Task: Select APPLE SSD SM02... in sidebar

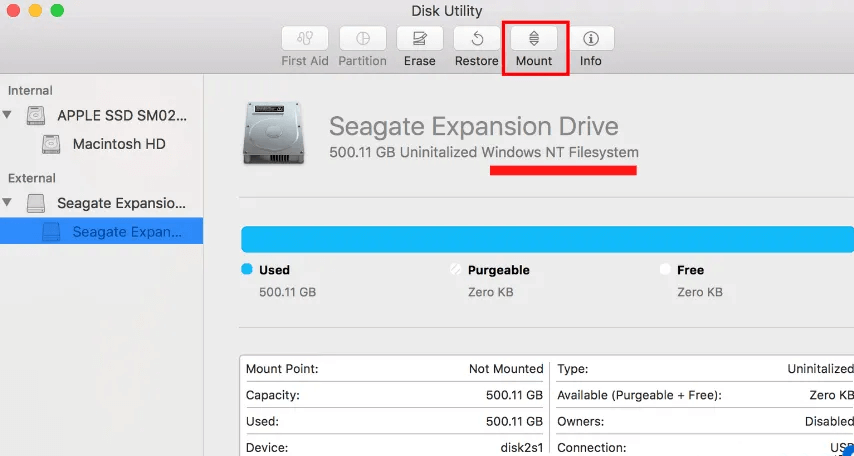Action: tap(122, 115)
